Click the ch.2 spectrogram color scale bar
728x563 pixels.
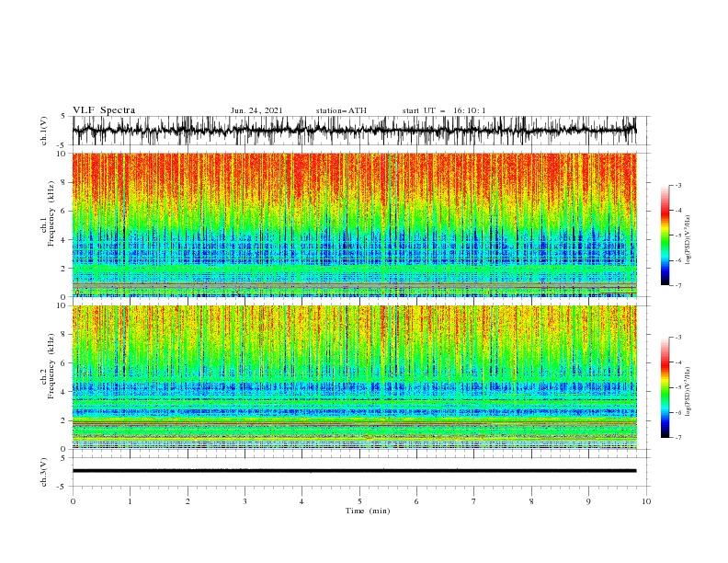click(665, 387)
